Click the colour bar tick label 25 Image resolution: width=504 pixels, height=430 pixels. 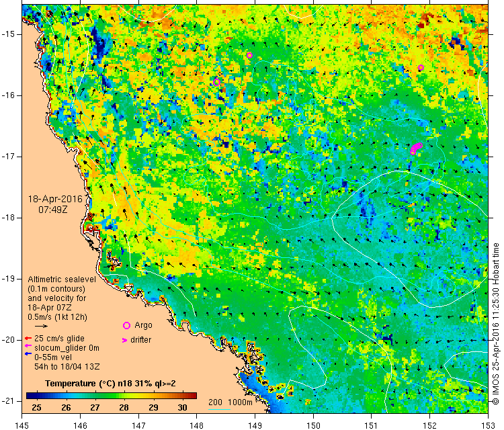click(37, 408)
